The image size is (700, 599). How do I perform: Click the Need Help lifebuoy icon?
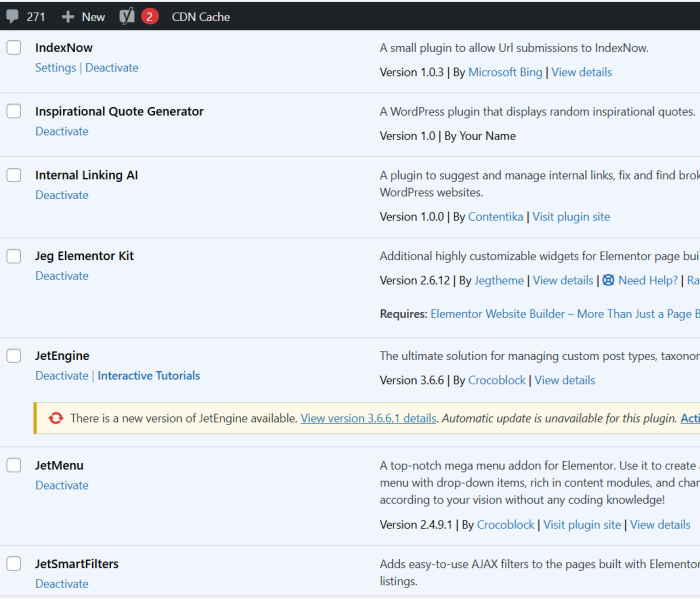tap(608, 281)
